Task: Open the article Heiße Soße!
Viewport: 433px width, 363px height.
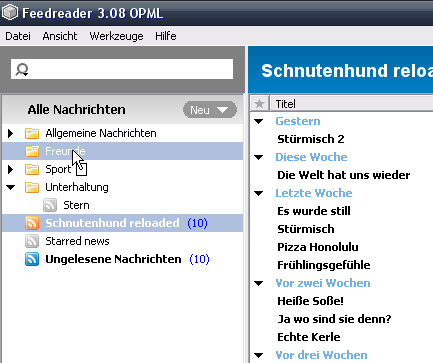Action: [x=310, y=301]
